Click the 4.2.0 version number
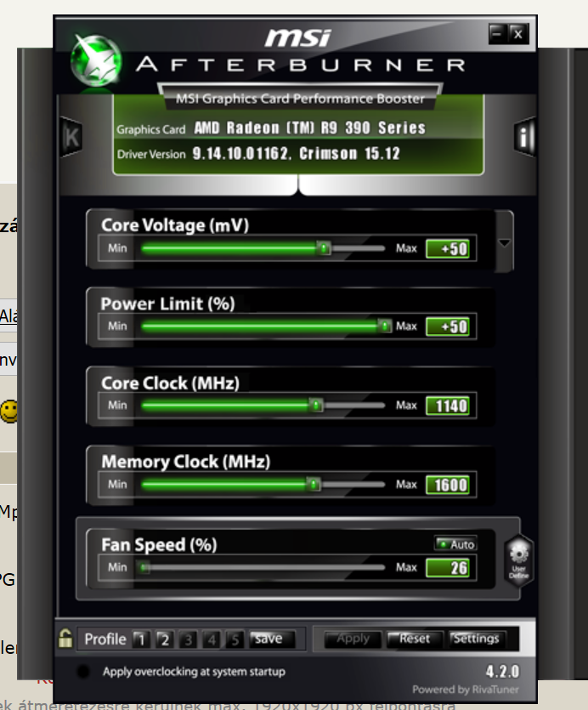Viewport: 588px width, 710px height. tap(502, 671)
